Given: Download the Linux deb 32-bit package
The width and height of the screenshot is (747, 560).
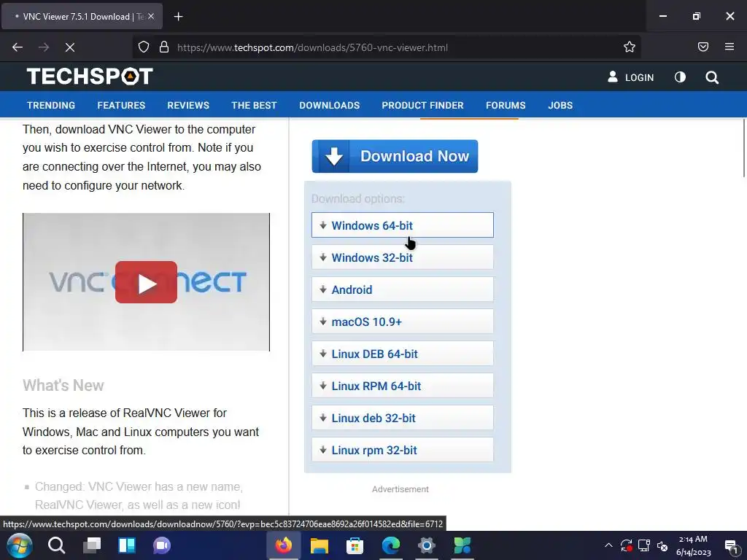Looking at the screenshot, I should click(x=403, y=418).
